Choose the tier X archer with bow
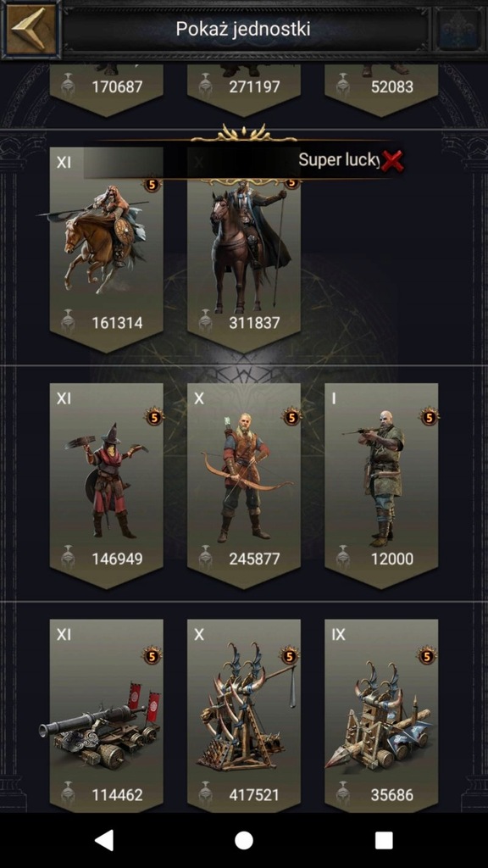This screenshot has width=488, height=868. pyautogui.click(x=244, y=486)
